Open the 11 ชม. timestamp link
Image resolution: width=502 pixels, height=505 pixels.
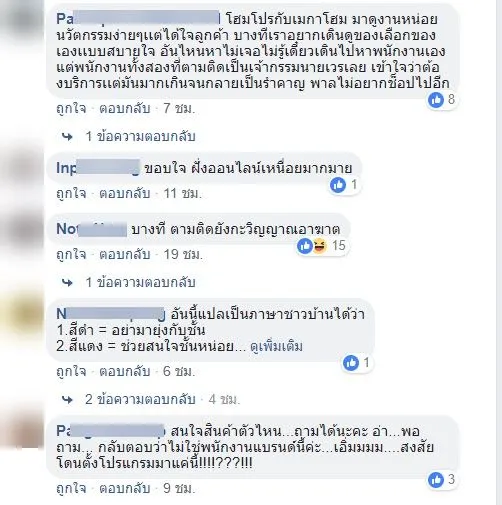pyautogui.click(x=183, y=194)
